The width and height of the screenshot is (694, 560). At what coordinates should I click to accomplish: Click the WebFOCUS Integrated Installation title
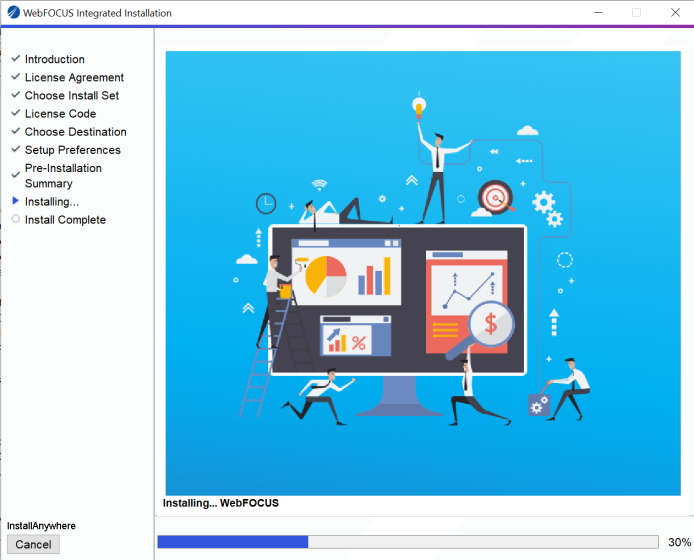click(x=97, y=13)
